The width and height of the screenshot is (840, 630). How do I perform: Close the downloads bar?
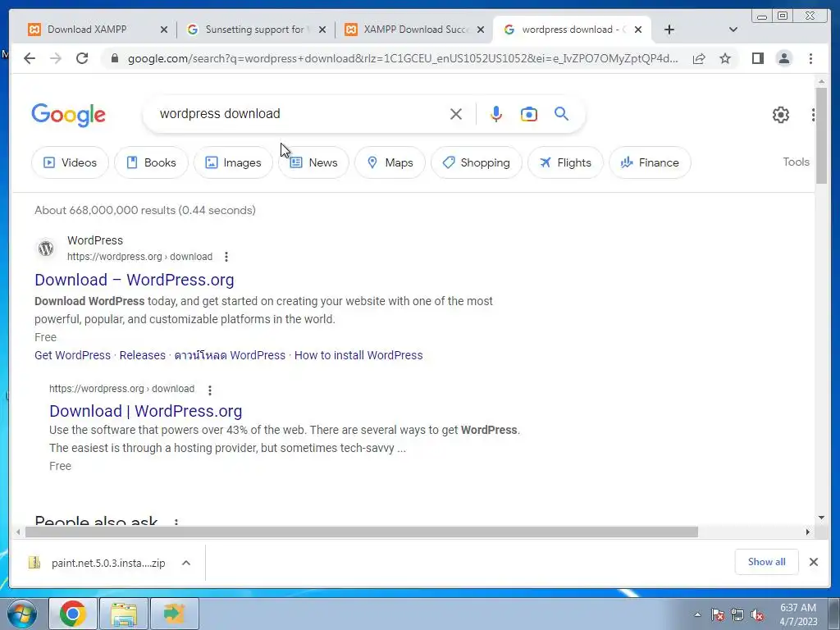[813, 562]
